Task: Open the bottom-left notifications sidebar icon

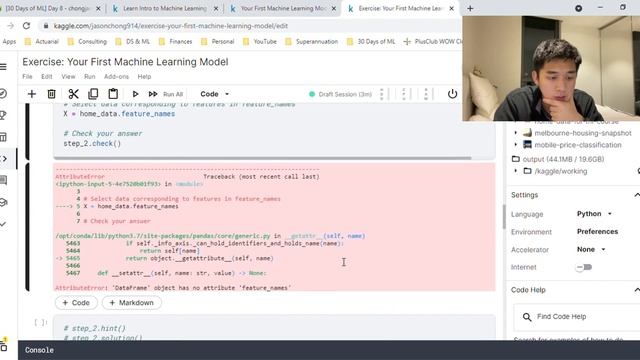Action: [x=3, y=346]
